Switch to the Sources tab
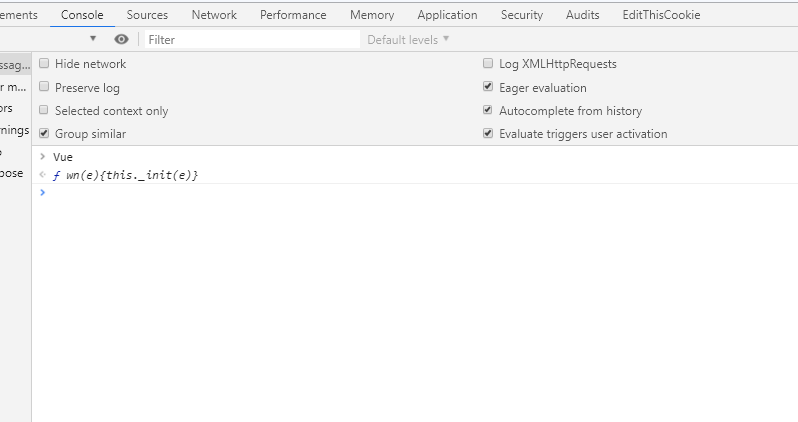This screenshot has width=798, height=422. pos(147,15)
